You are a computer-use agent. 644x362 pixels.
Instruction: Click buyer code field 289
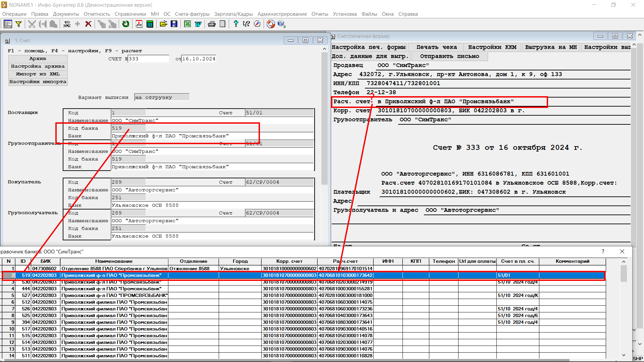point(128,182)
